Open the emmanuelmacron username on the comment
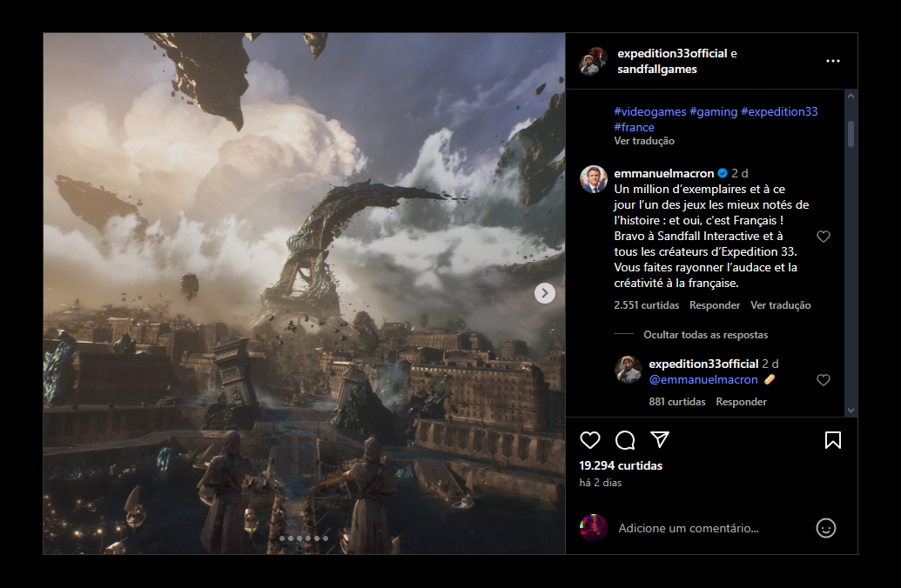The width and height of the screenshot is (901, 588). pyautogui.click(x=663, y=173)
